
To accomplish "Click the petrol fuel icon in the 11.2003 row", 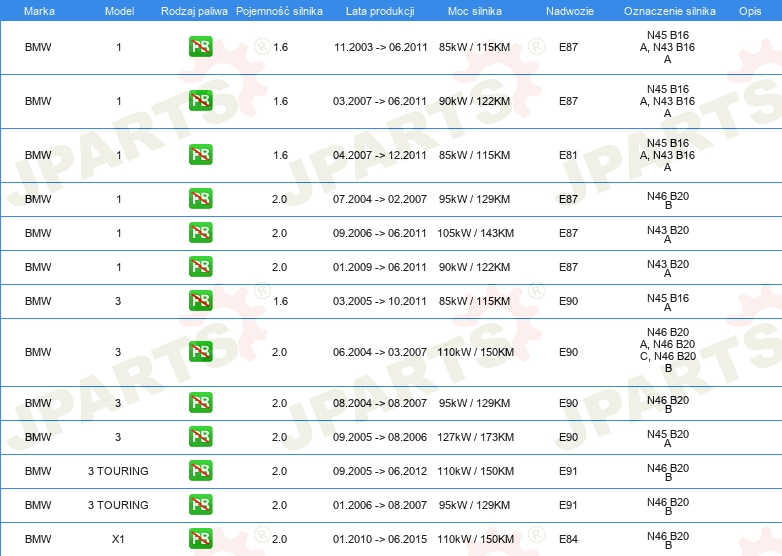I will (200, 47).
